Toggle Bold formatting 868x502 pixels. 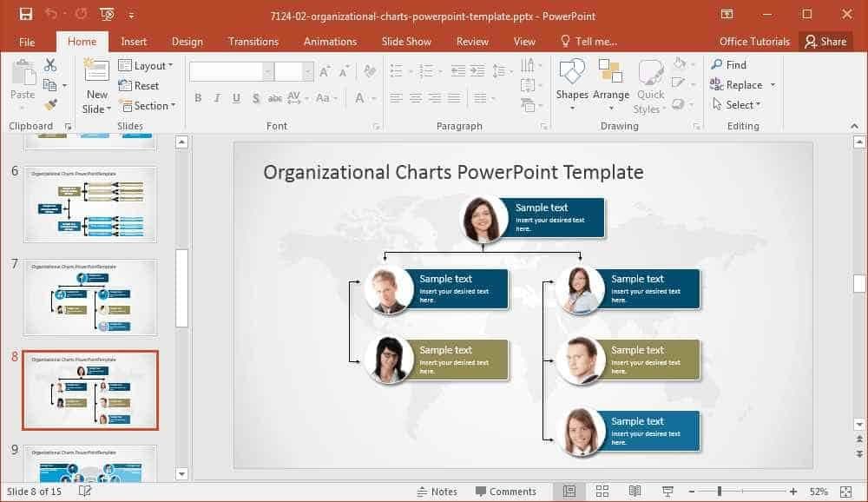(x=198, y=98)
